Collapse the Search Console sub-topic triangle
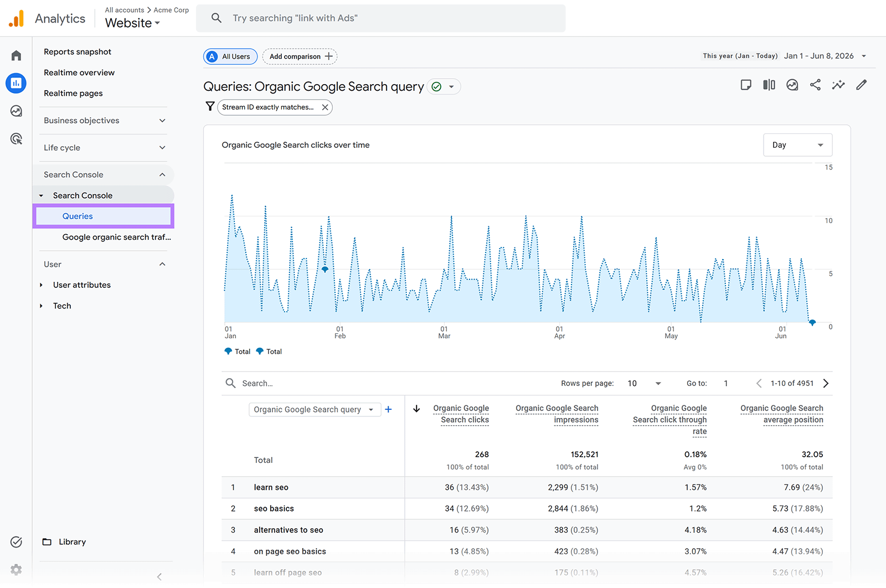 coord(41,195)
